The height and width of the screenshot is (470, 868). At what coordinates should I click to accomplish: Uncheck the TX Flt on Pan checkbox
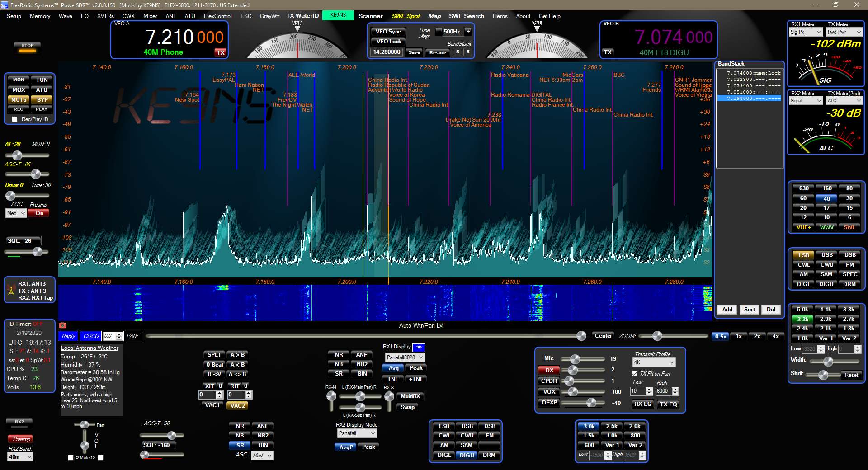coord(634,374)
